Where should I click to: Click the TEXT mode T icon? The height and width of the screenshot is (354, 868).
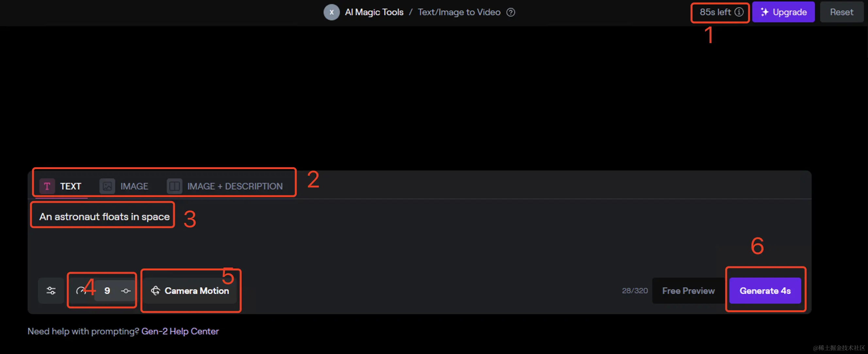(47, 186)
